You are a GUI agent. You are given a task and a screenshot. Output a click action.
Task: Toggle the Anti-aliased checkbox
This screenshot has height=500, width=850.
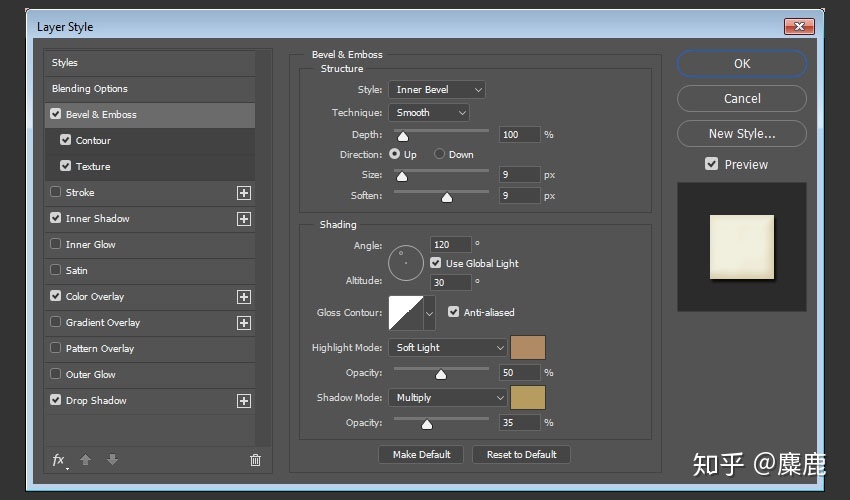click(x=453, y=312)
